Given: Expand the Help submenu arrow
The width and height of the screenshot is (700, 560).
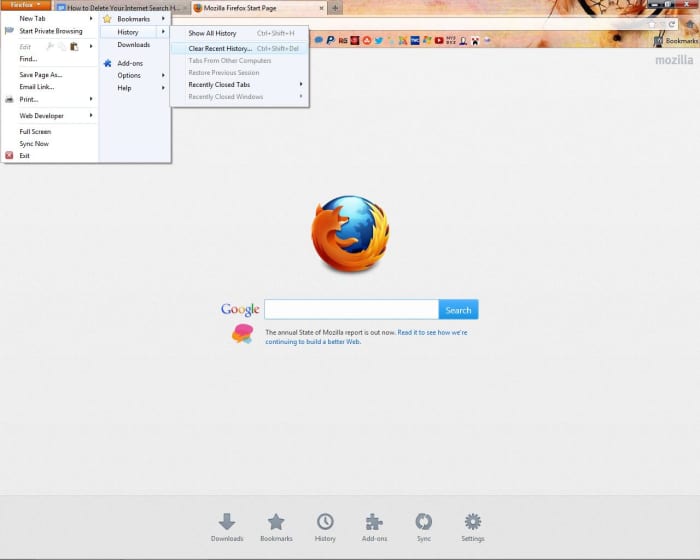Looking at the screenshot, I should (163, 88).
